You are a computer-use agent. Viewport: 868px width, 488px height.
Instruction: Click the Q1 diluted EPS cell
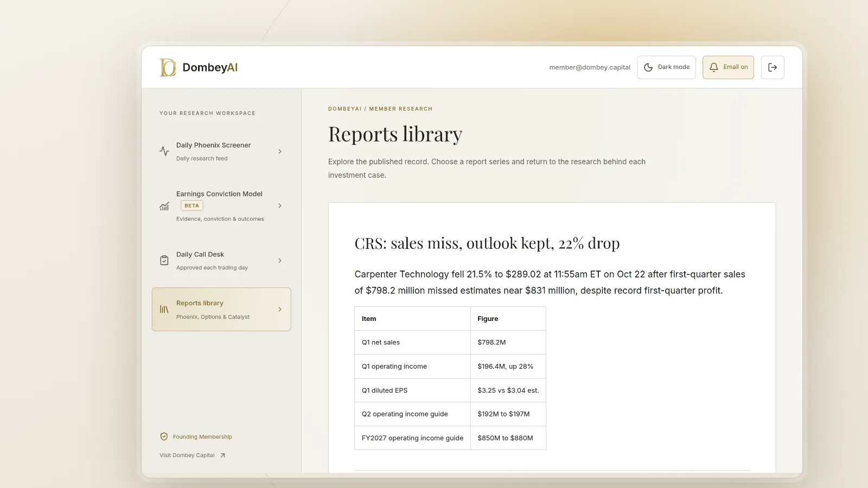412,390
